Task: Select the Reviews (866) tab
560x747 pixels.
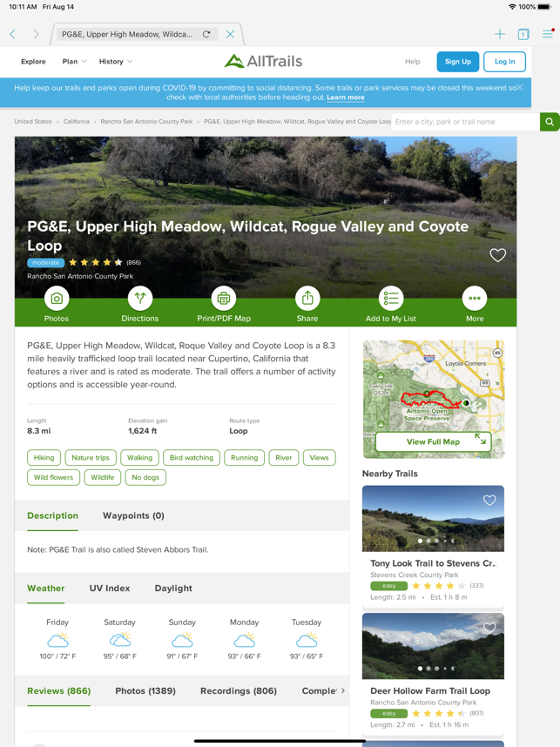Action: (58, 690)
